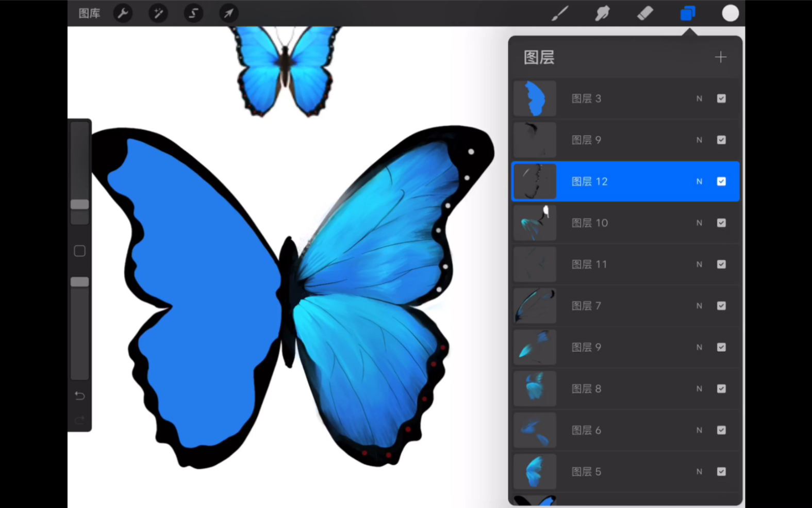Close the Layers panel via layers icon

[x=688, y=13]
